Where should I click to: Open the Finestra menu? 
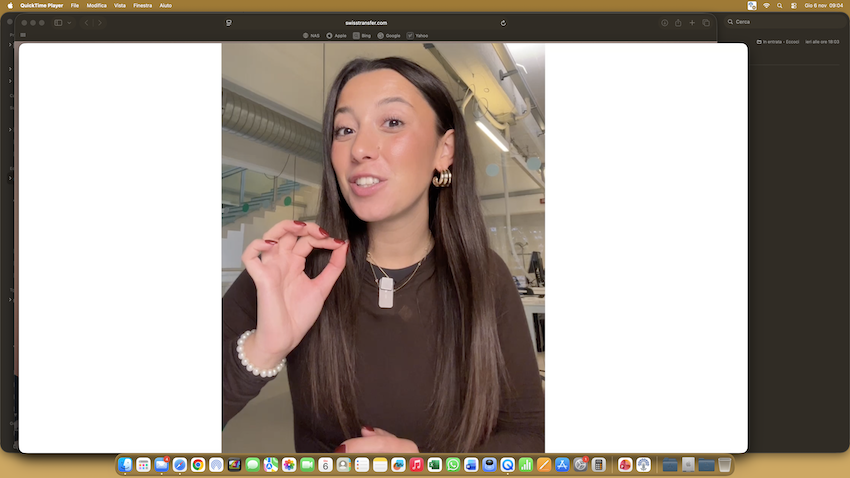(x=143, y=5)
